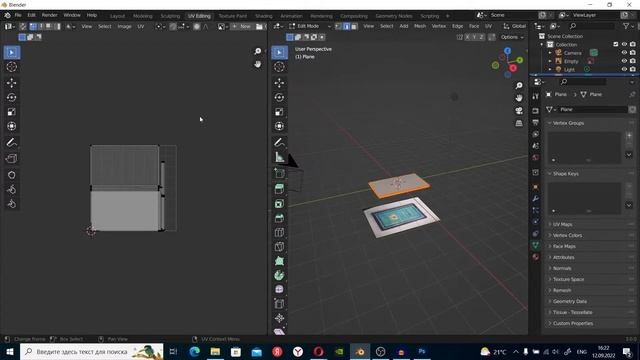The image size is (640, 360).
Task: Open the Render menu
Action: pyautogui.click(x=49, y=16)
